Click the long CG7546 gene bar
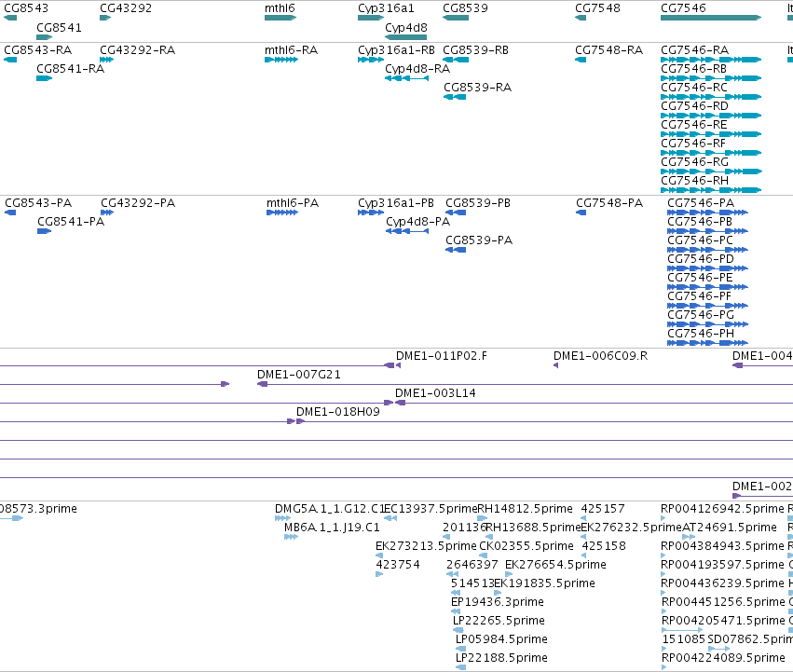Image resolution: width=793 pixels, height=672 pixels. tap(711, 18)
